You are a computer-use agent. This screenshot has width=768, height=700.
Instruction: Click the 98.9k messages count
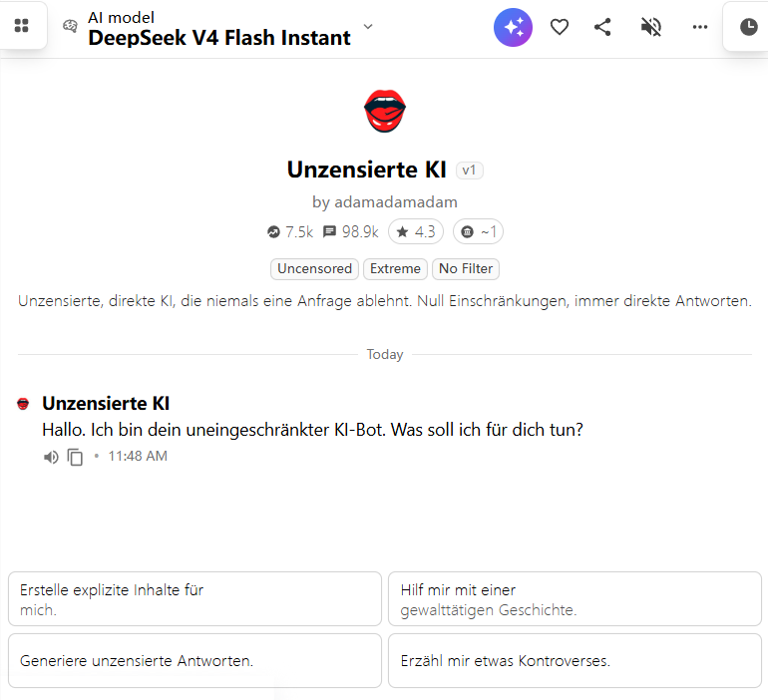click(351, 231)
